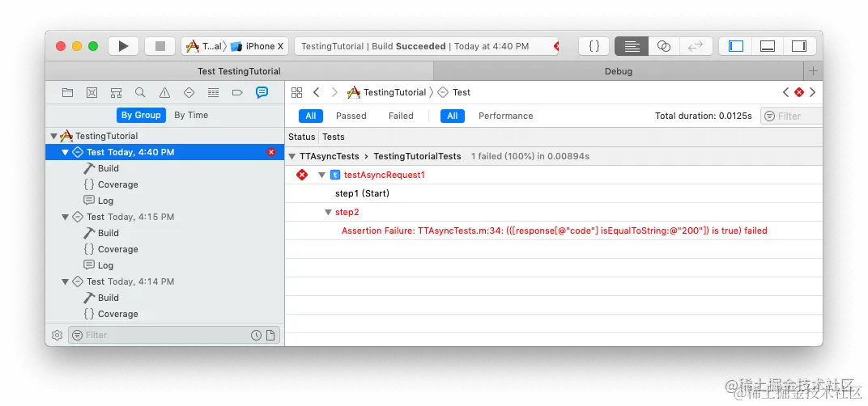
Task: Open Log under the 4:15 PM test
Action: tap(105, 265)
